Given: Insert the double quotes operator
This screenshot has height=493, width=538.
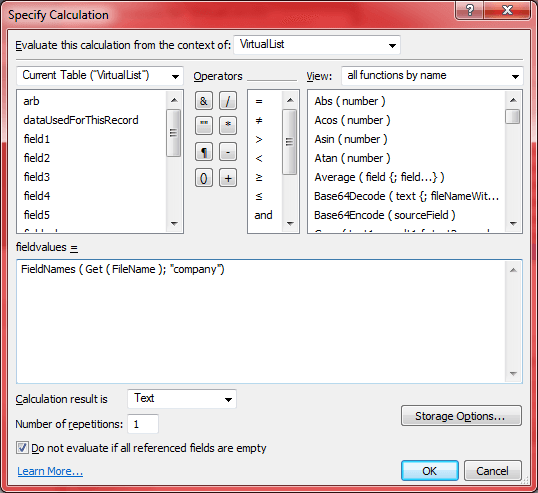Looking at the screenshot, I should (x=204, y=125).
